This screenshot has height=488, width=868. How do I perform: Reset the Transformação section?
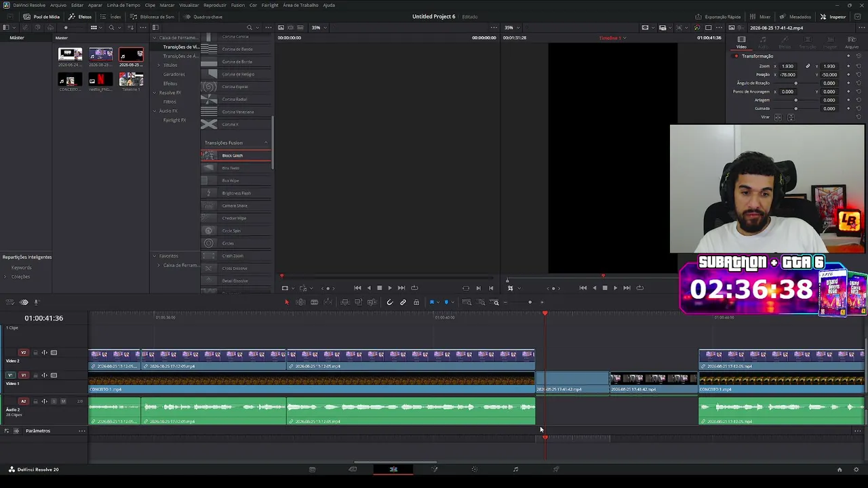click(859, 56)
